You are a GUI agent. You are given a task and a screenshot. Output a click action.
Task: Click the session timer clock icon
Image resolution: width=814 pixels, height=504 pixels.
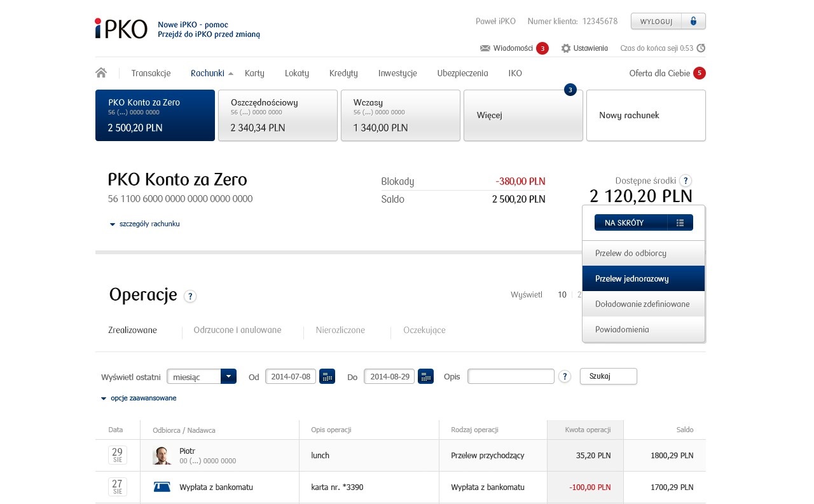click(x=701, y=48)
